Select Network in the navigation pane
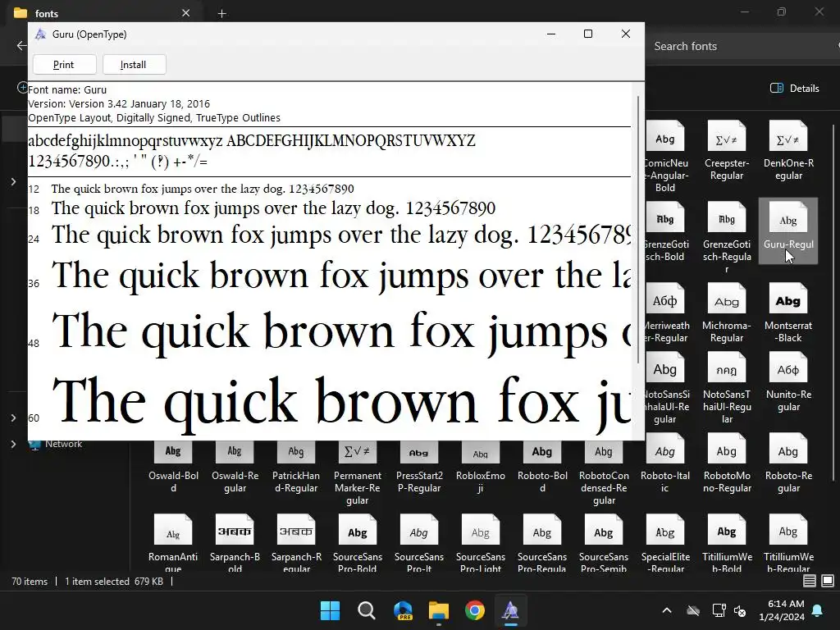The width and height of the screenshot is (840, 630). [x=63, y=444]
